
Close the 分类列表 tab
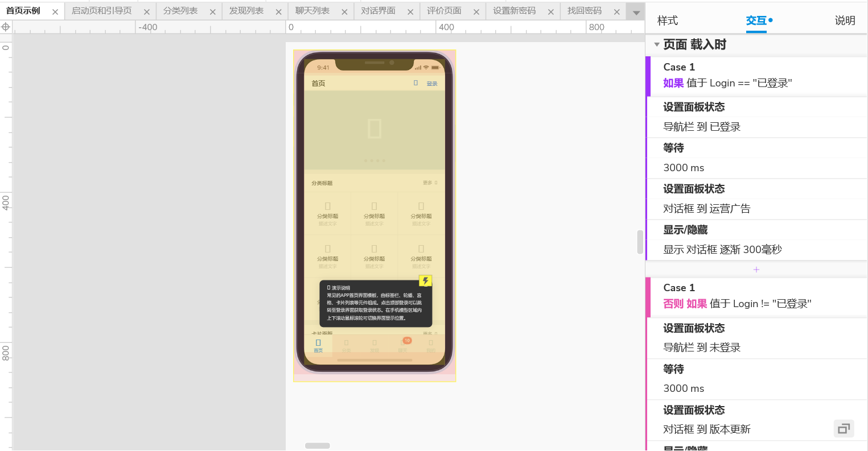pos(212,12)
